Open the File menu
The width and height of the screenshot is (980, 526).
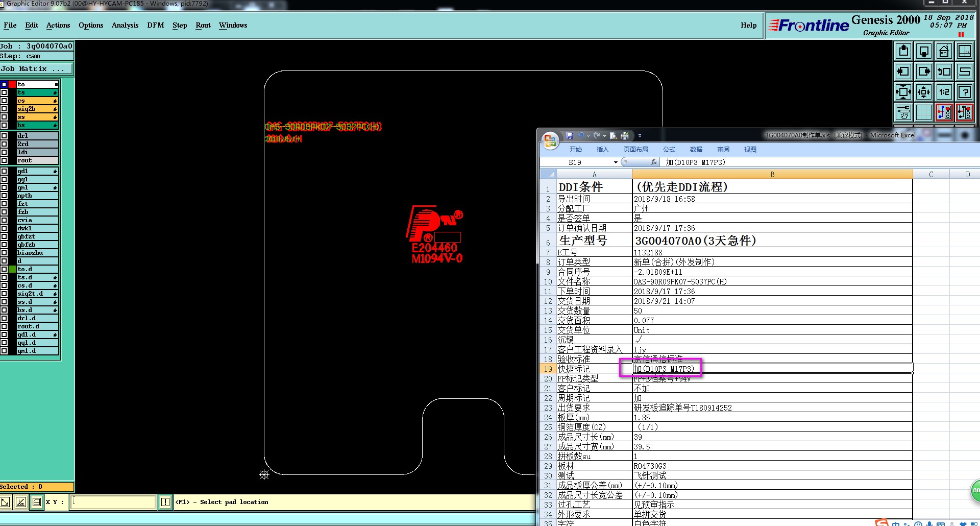coord(10,25)
